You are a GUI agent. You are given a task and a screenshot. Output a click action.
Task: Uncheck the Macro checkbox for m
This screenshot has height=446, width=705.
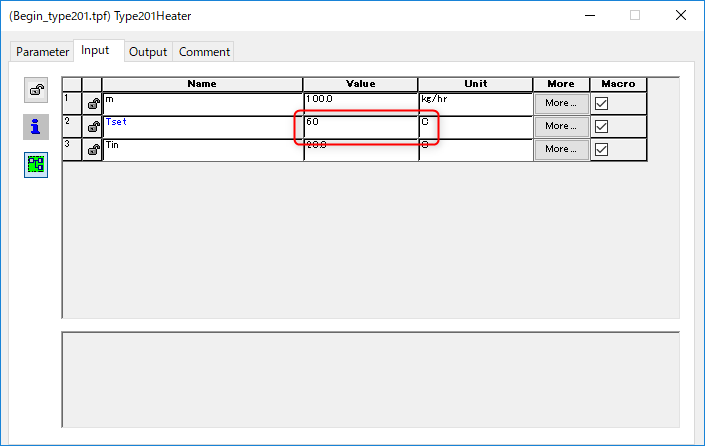click(x=602, y=103)
